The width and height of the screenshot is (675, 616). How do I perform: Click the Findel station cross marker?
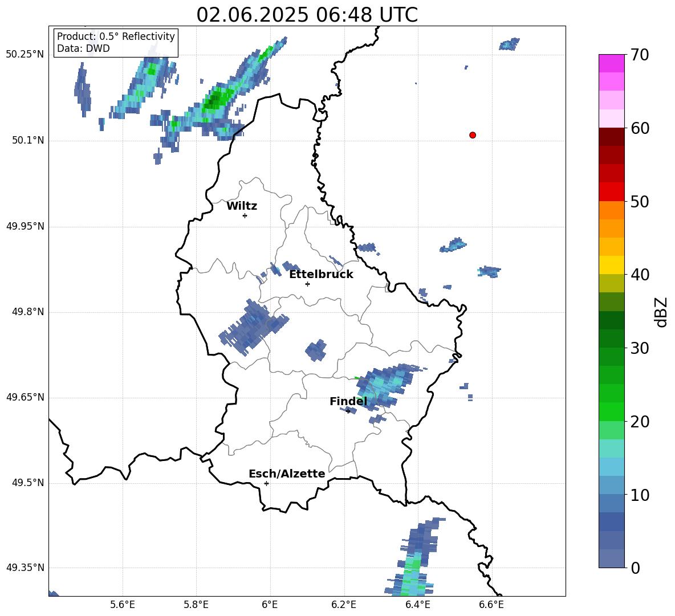coord(348,411)
